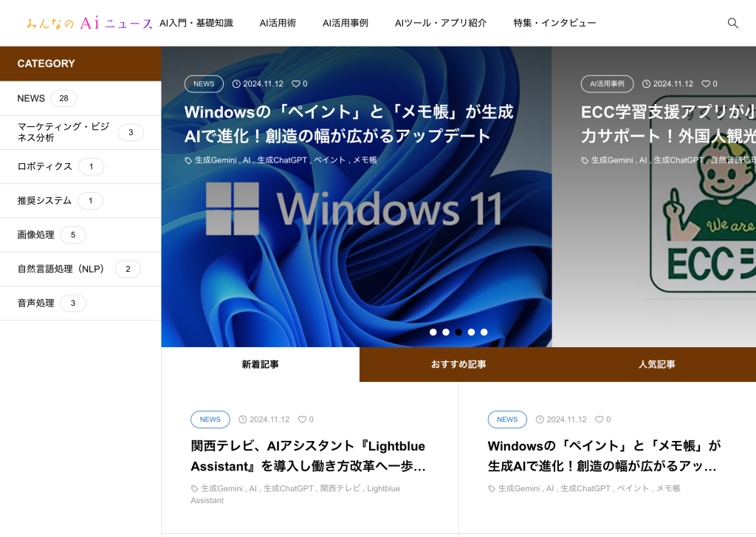Click clock date icon on Windows hero slide
The image size is (756, 537).
coord(236,84)
